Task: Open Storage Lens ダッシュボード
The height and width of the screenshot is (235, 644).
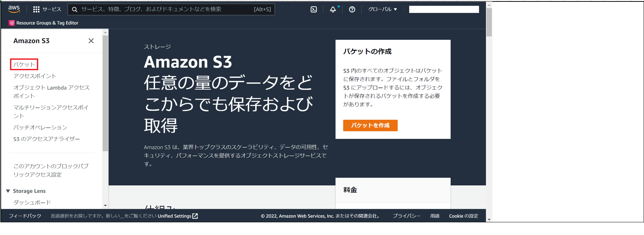Action: pyautogui.click(x=32, y=202)
